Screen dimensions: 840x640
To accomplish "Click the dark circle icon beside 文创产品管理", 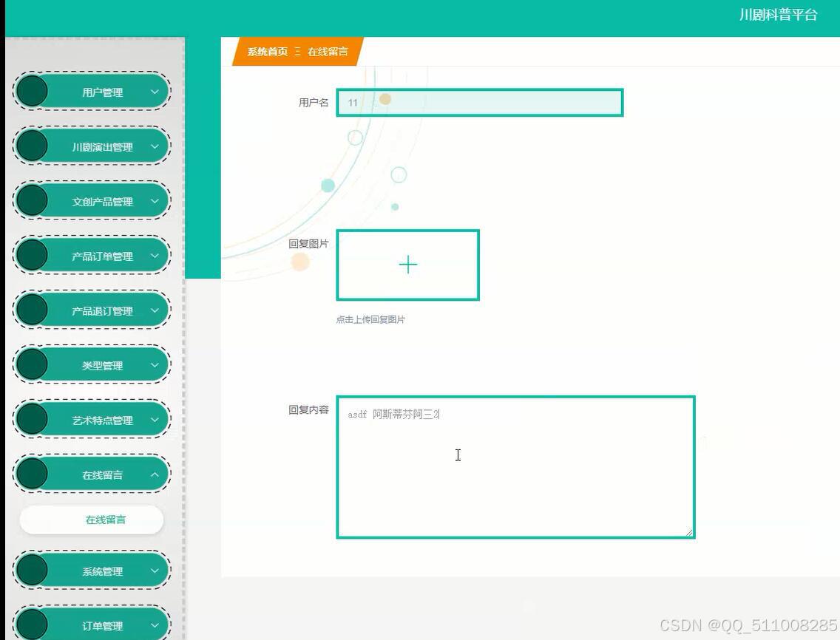I will pos(32,200).
